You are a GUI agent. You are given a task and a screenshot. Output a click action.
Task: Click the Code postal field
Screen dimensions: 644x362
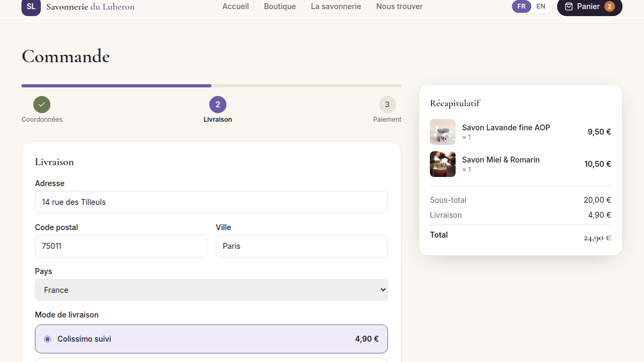click(x=121, y=246)
